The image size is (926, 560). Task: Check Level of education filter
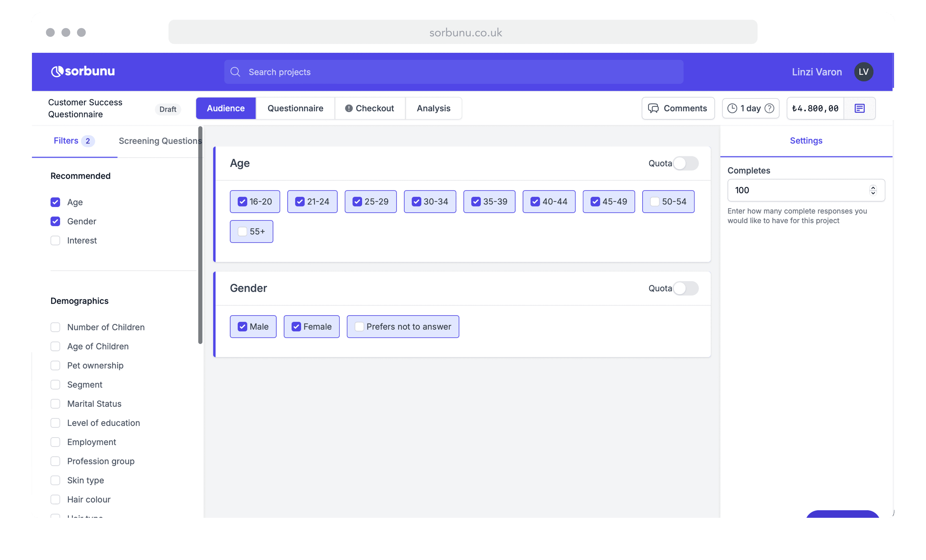[x=55, y=423]
